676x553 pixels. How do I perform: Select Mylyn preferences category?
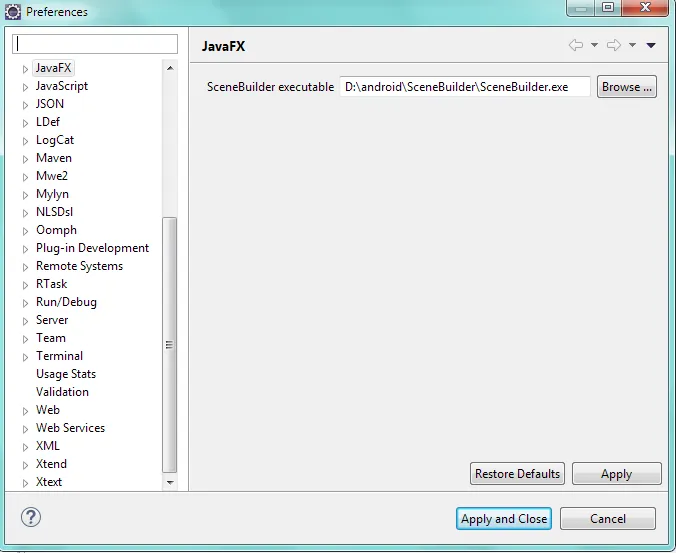point(52,194)
